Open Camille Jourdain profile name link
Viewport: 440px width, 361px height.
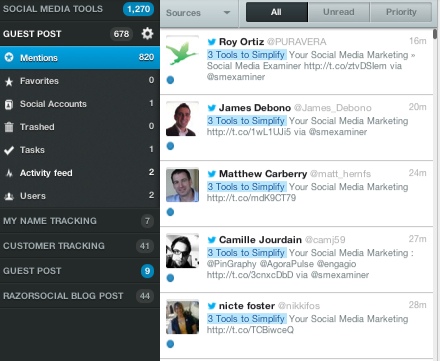(260, 240)
